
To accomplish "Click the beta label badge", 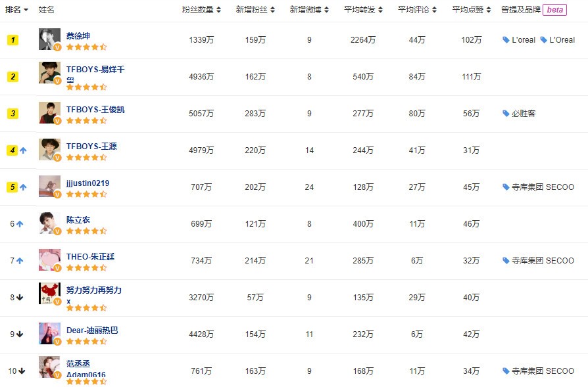I will click(x=554, y=10).
